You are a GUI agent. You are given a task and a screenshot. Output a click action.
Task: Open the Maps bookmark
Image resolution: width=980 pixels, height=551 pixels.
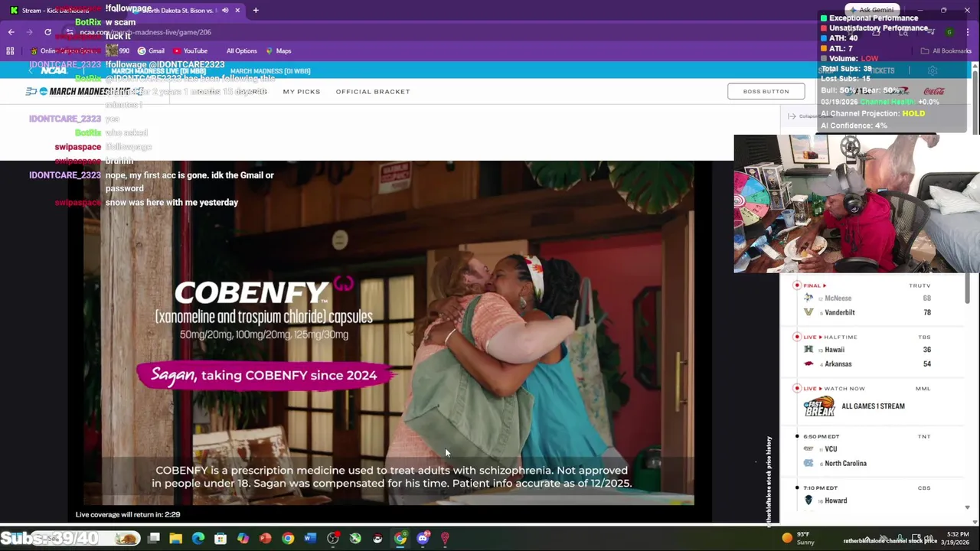pyautogui.click(x=278, y=51)
